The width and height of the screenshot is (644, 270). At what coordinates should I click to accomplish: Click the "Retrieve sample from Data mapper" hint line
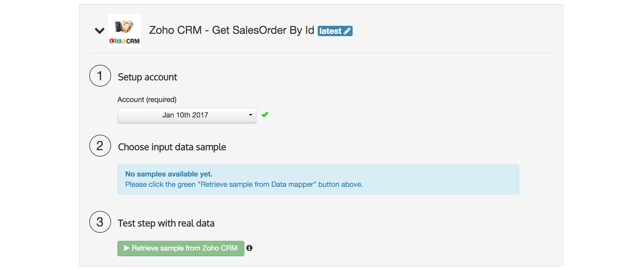[x=244, y=184]
